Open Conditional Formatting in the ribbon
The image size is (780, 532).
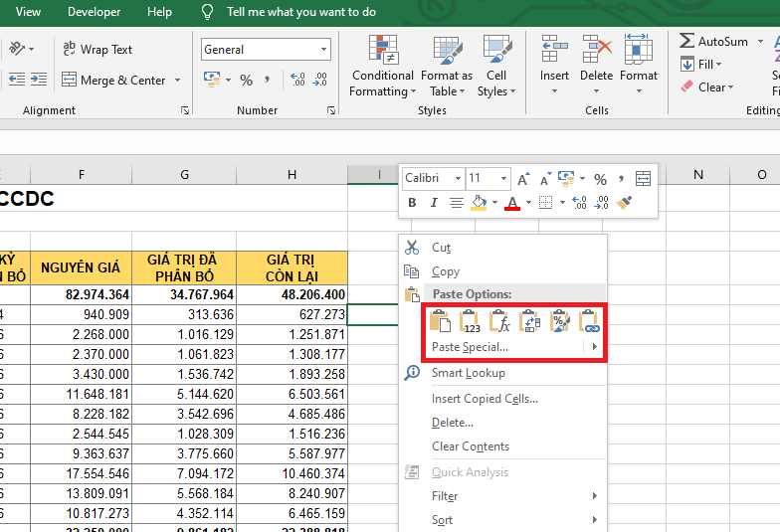point(382,68)
